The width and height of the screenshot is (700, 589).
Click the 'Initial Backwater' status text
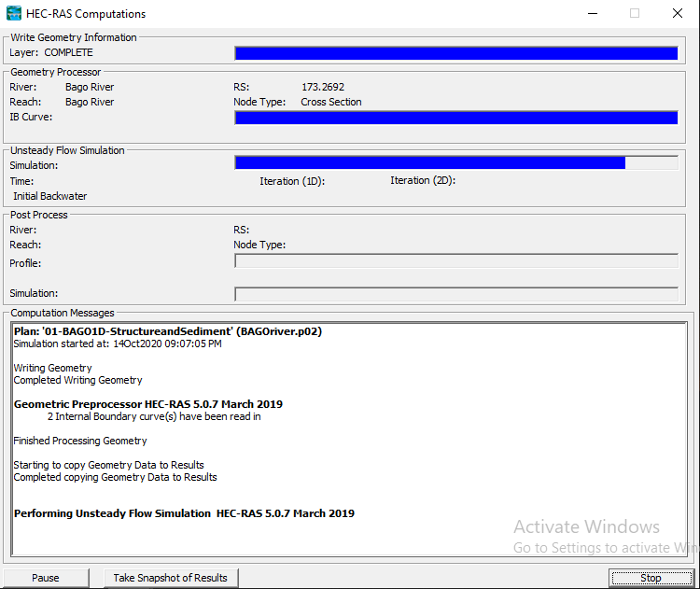click(50, 196)
